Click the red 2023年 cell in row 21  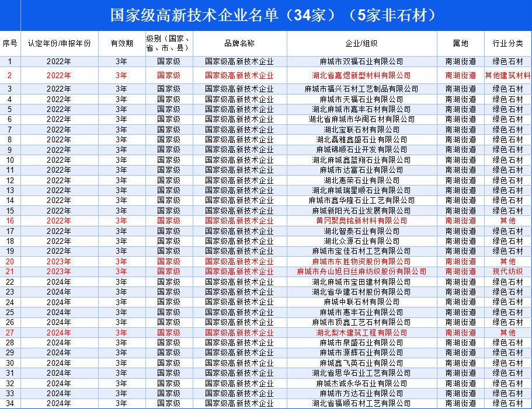point(60,272)
